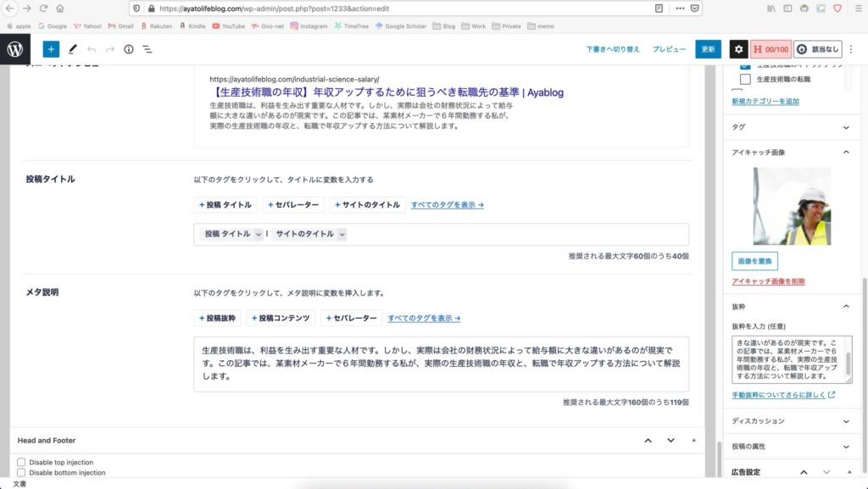Screen dimensions: 868x489
Task: Toggle the settings gear sidebar
Action: coord(738,49)
